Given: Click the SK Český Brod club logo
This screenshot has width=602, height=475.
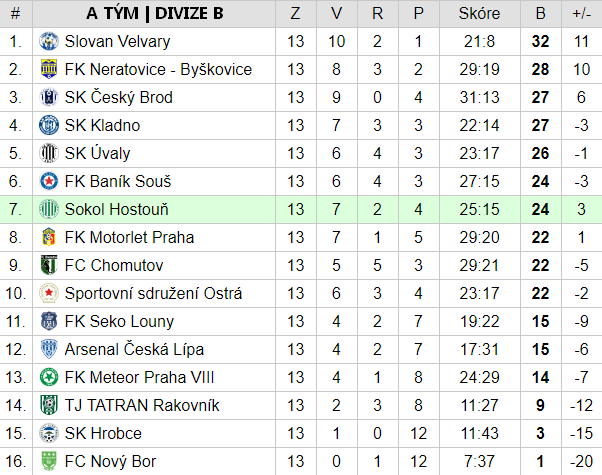Looking at the screenshot, I should [x=49, y=98].
